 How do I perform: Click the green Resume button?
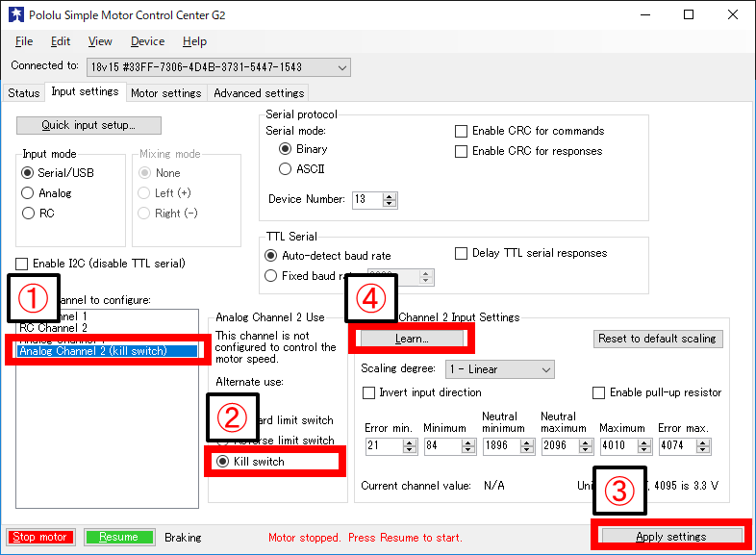click(x=119, y=537)
